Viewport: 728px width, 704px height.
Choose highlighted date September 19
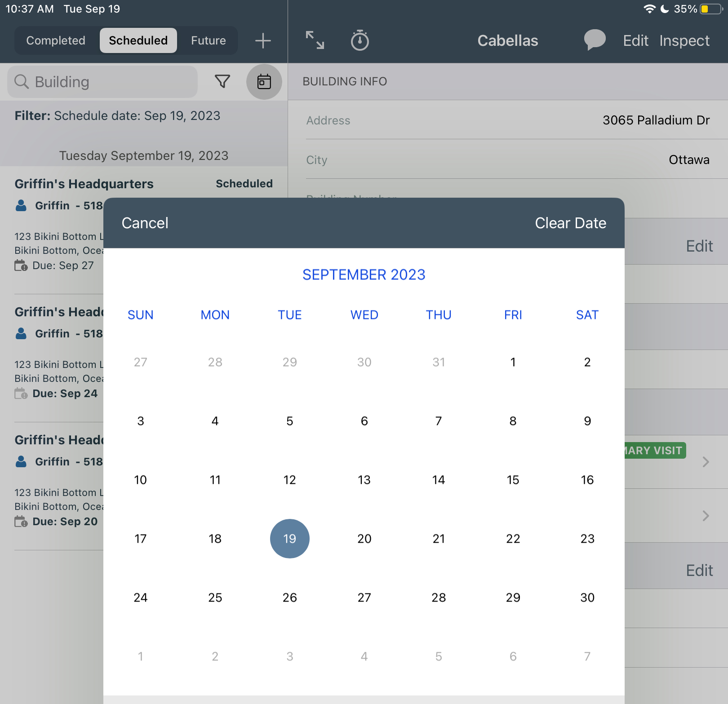click(x=289, y=539)
